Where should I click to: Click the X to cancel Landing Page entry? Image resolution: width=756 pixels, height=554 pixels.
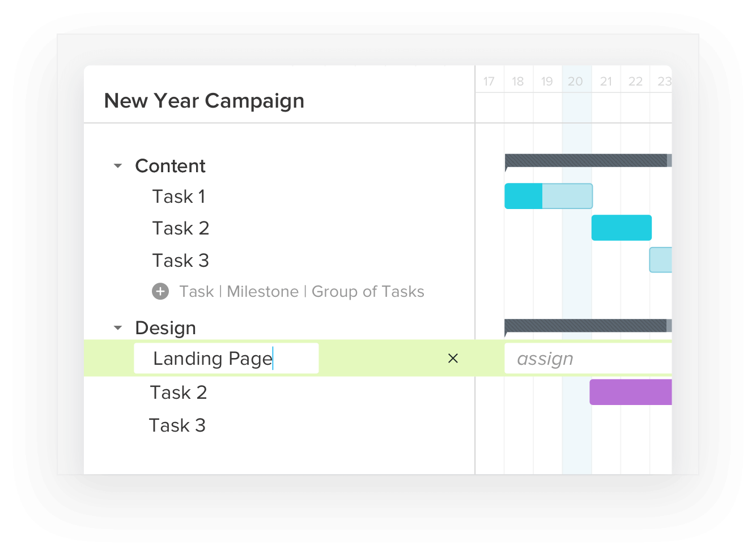(453, 358)
